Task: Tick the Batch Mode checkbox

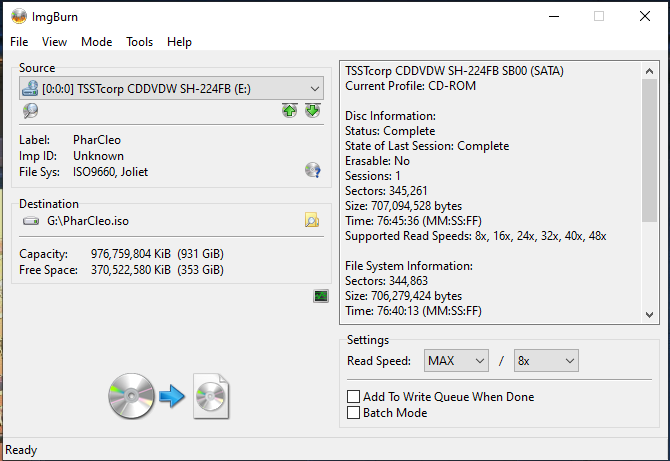Action: 353,413
